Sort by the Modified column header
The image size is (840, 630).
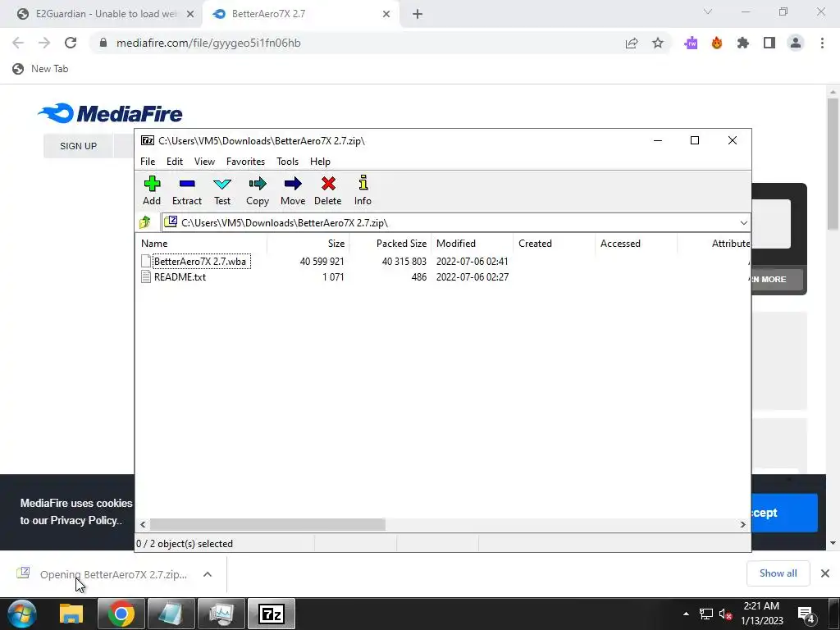(472, 243)
